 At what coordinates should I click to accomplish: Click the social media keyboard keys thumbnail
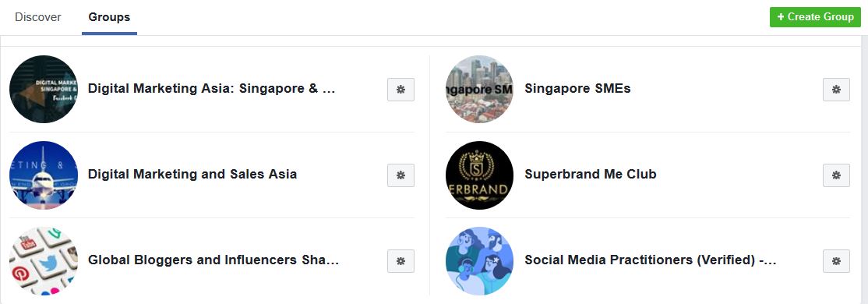(x=44, y=261)
